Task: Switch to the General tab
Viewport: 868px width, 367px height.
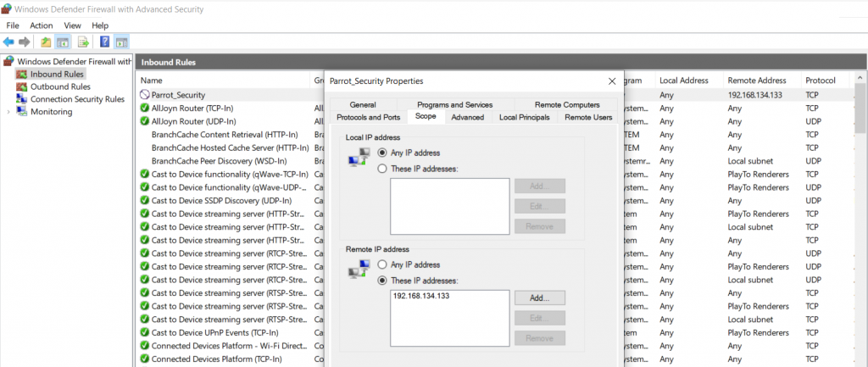Action: point(363,104)
